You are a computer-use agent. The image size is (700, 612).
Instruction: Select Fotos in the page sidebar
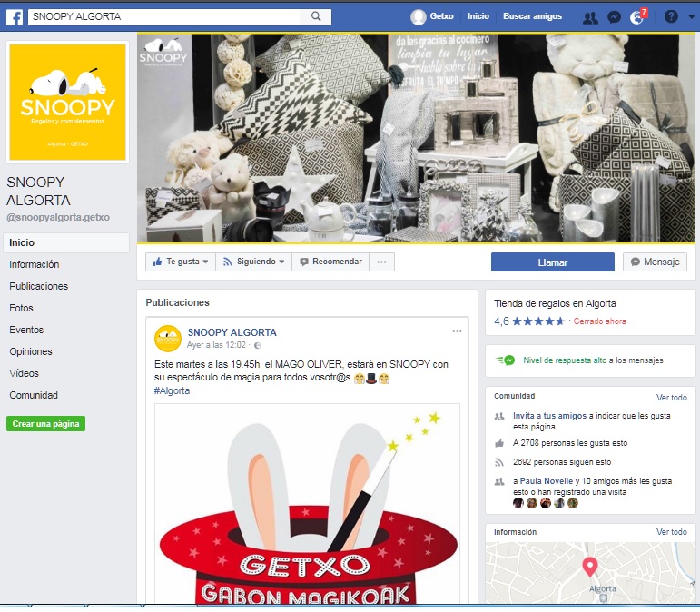tap(21, 308)
